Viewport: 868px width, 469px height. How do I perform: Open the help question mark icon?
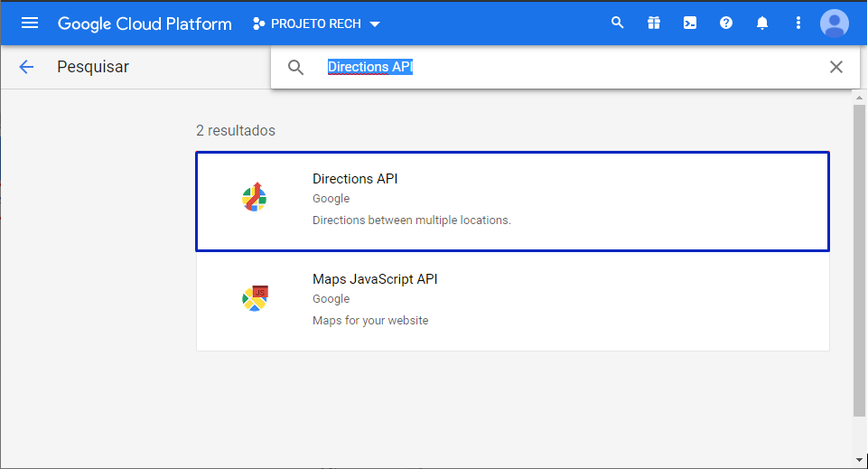pos(726,23)
